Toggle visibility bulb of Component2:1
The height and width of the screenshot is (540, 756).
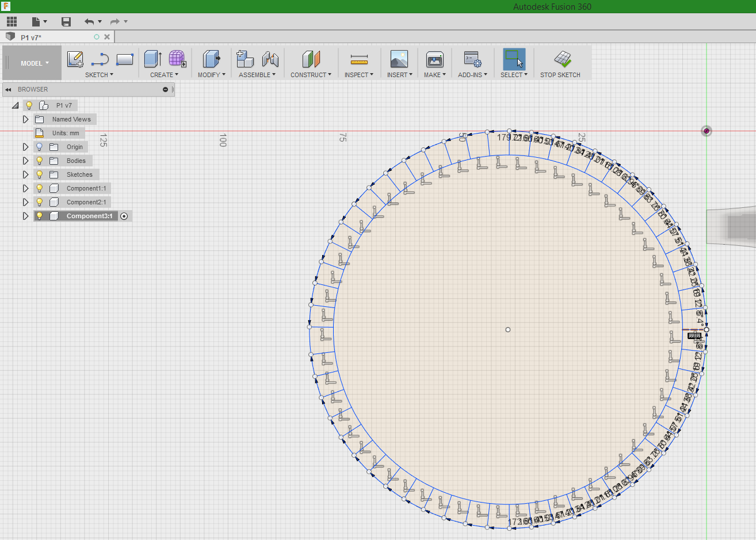pos(39,202)
